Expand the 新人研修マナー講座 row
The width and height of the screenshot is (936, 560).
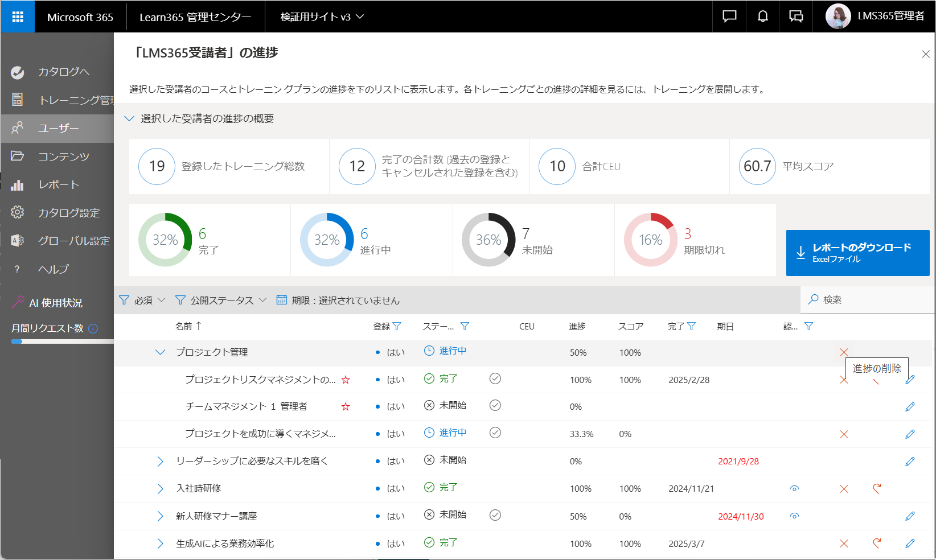160,516
